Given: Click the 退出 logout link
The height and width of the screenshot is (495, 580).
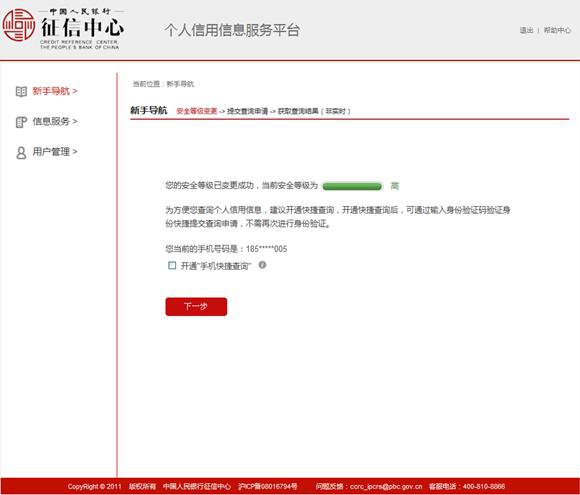Looking at the screenshot, I should point(526,30).
